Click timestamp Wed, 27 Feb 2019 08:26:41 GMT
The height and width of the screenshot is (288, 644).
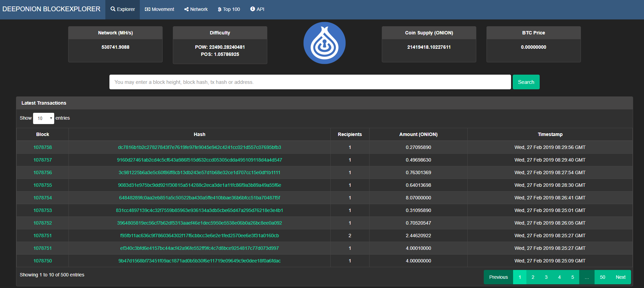click(550, 198)
